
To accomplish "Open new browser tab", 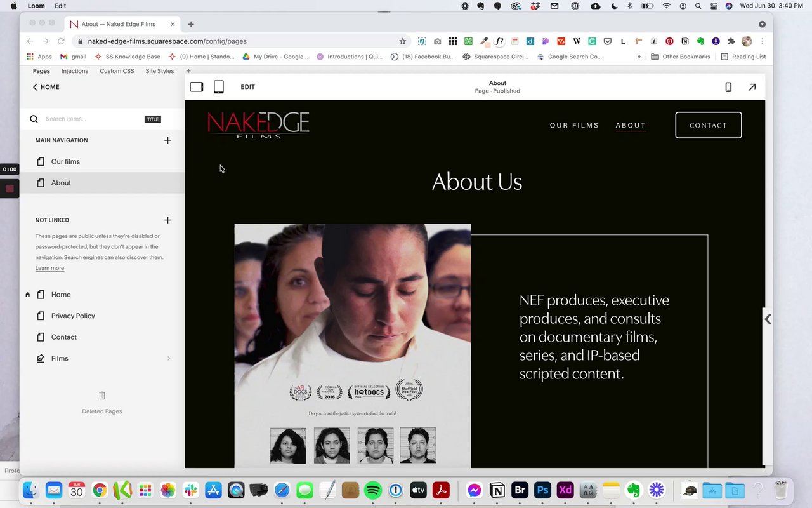I will coord(191,24).
